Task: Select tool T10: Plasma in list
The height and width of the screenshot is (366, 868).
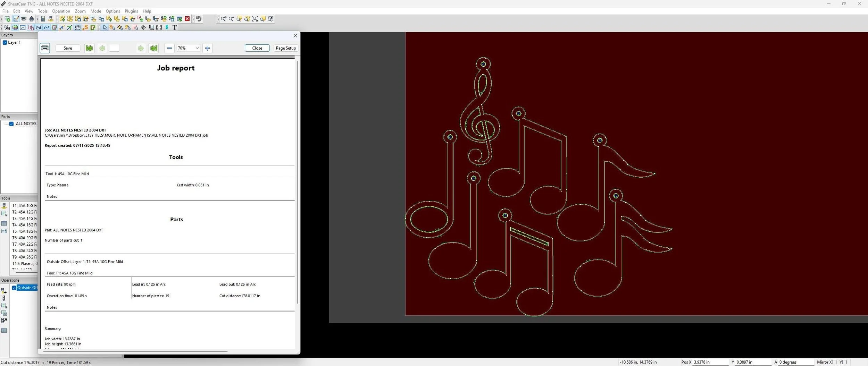Action: (x=25, y=264)
